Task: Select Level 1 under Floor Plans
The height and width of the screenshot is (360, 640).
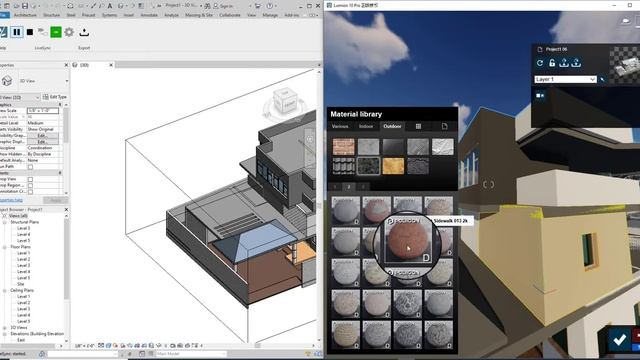Action: click(x=24, y=253)
